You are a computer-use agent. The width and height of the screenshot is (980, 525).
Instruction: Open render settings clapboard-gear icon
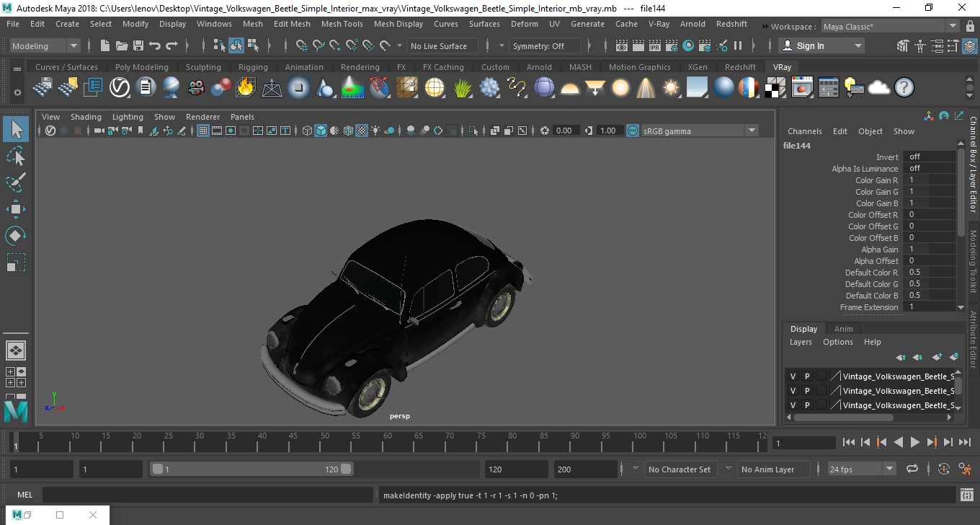[x=672, y=45]
